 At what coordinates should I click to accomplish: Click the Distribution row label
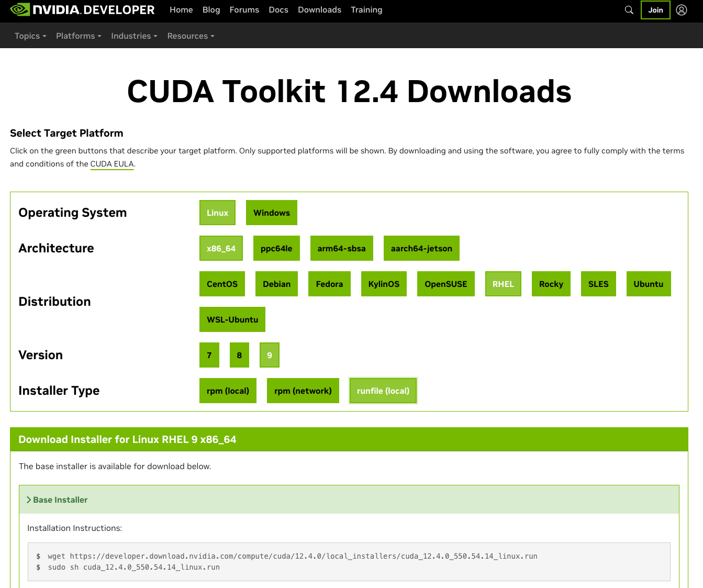pos(54,302)
